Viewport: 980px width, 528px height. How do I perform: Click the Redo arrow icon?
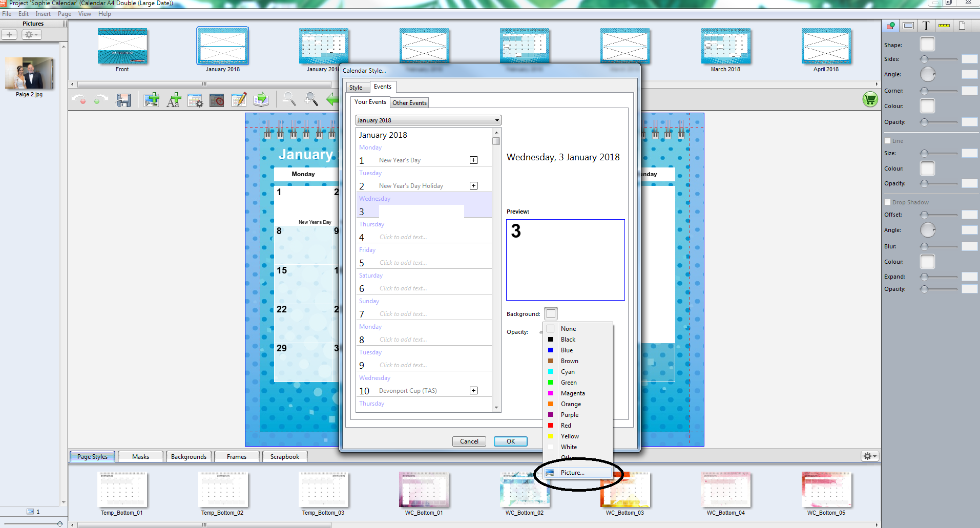100,99
